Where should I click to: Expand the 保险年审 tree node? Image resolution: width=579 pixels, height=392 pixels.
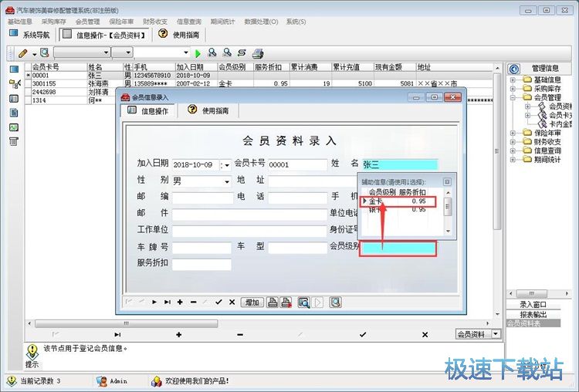point(513,133)
